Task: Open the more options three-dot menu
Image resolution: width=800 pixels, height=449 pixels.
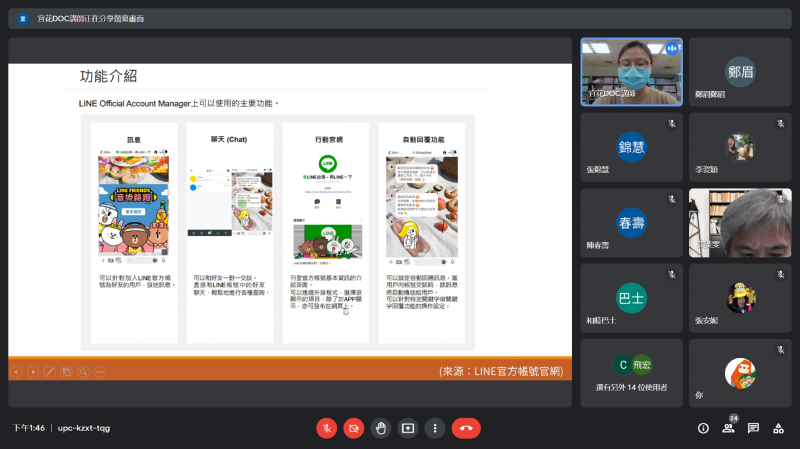Action: (435, 428)
